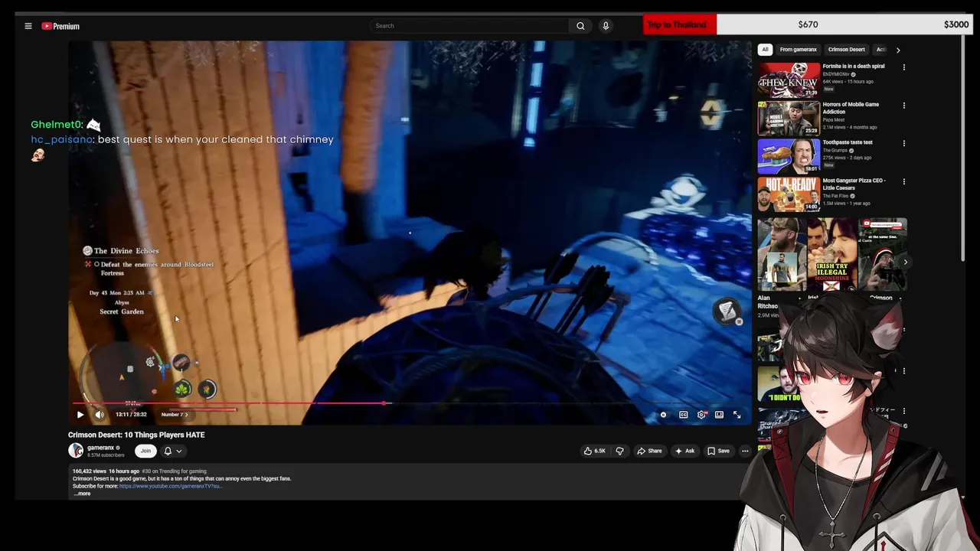Like the video (6.5K)

595,451
